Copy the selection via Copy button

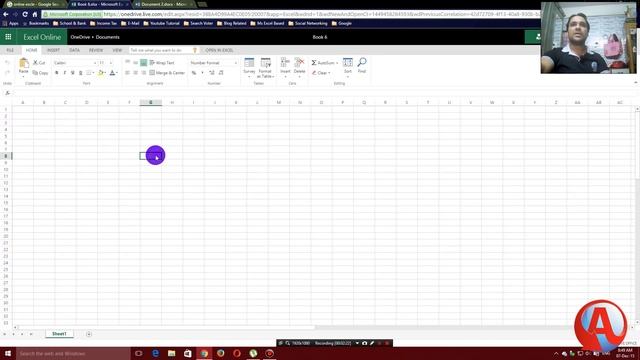(40, 73)
